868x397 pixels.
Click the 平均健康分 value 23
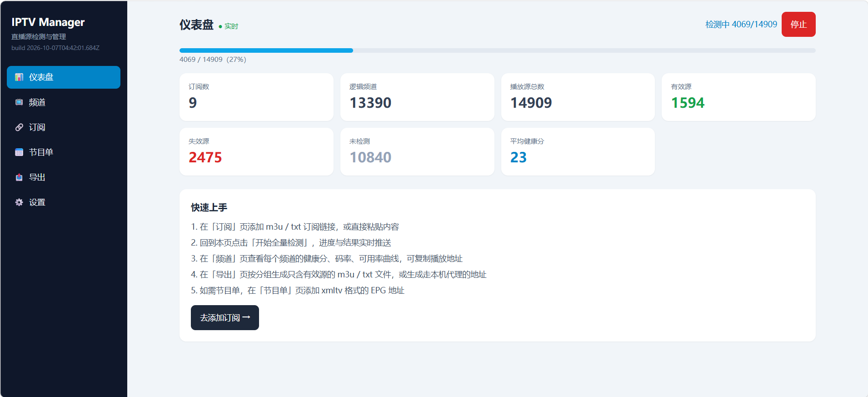click(x=519, y=157)
